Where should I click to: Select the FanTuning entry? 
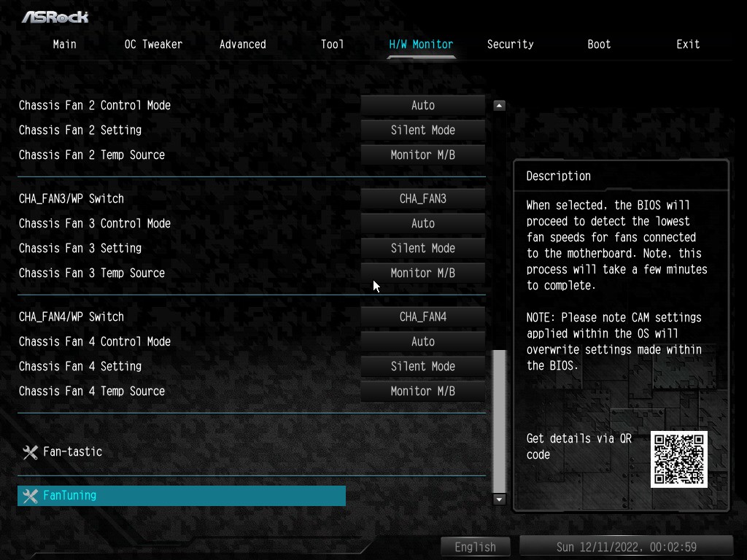click(x=181, y=496)
